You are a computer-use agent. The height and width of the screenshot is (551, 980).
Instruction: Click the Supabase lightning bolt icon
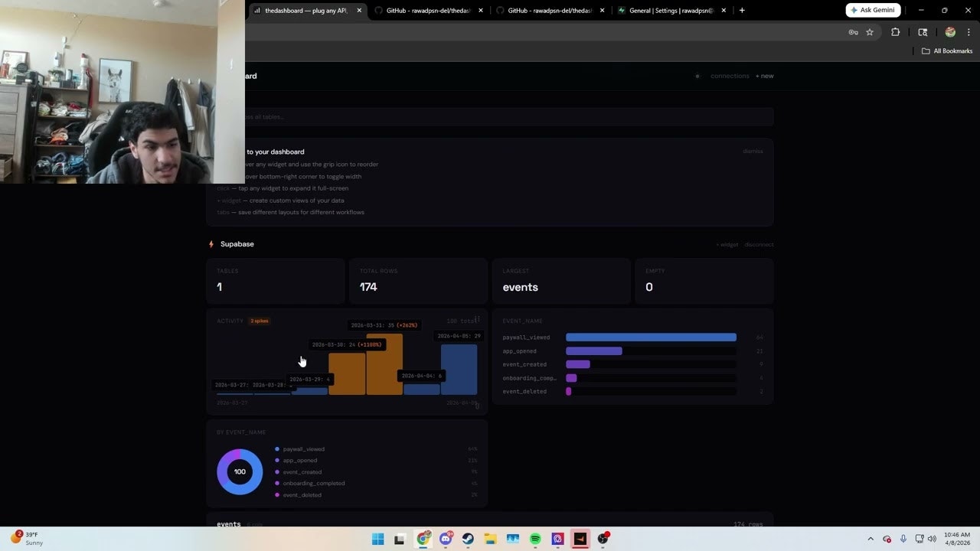[x=211, y=244]
